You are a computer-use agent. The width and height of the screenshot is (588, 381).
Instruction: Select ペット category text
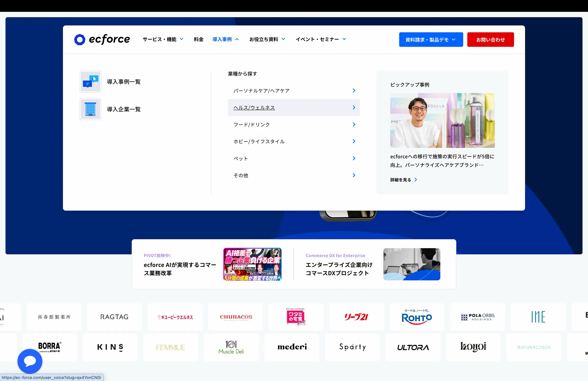(x=241, y=159)
